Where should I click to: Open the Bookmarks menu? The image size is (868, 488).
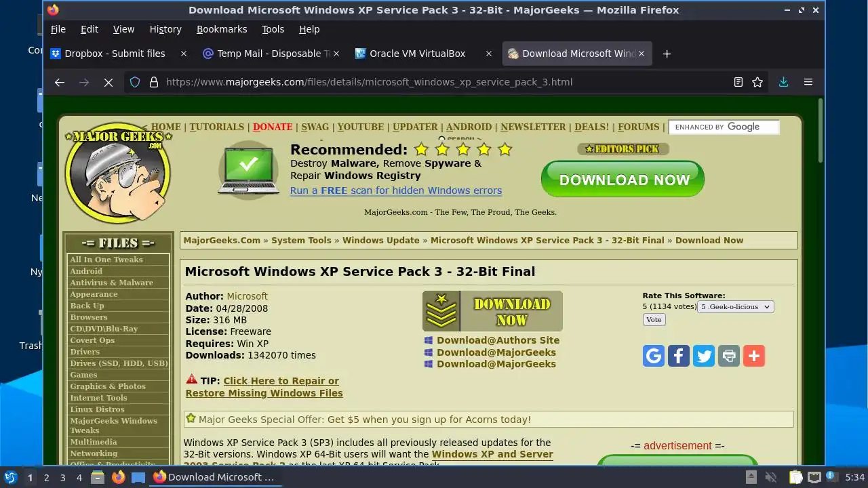222,29
